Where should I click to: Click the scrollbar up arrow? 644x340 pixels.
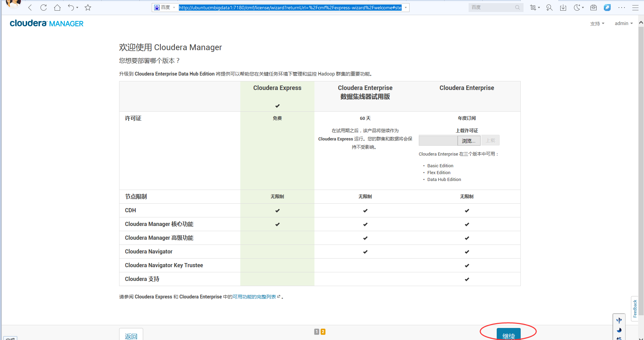[x=641, y=23]
